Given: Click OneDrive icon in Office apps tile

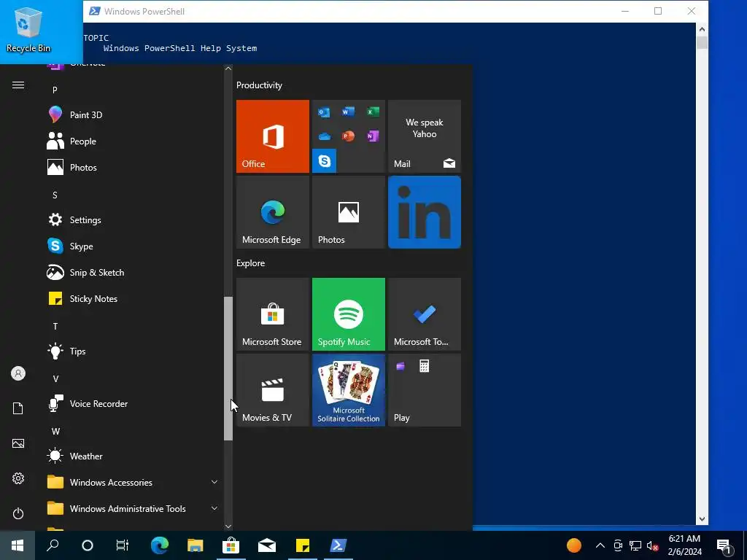Looking at the screenshot, I should (325, 136).
